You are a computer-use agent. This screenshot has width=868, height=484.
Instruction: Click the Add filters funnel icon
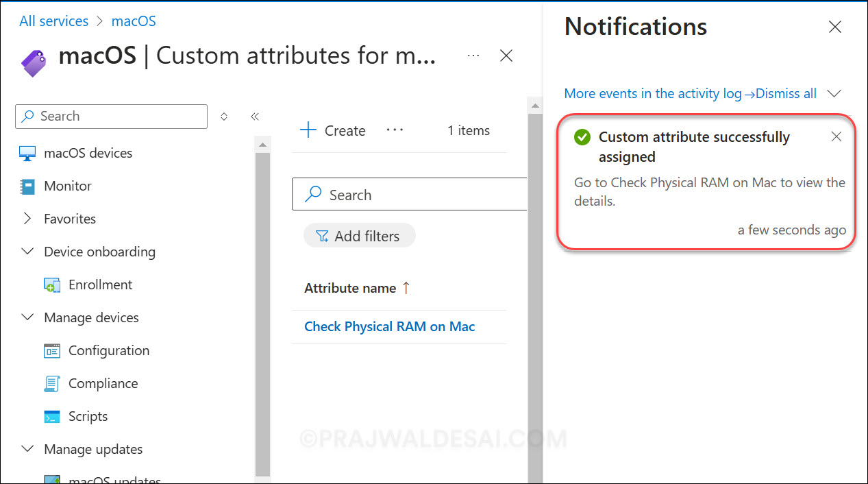click(x=322, y=237)
